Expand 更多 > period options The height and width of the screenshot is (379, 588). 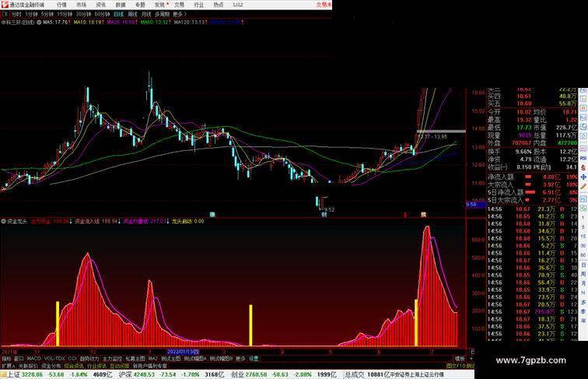[180, 14]
